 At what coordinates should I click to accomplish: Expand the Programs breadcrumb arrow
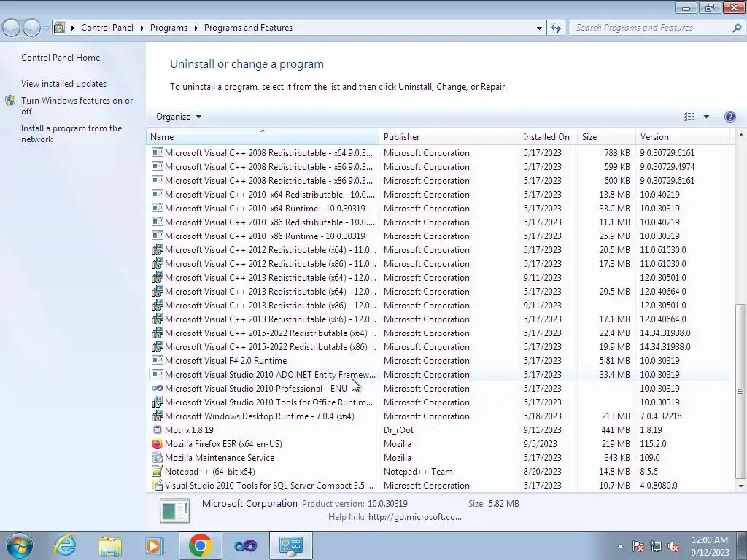[196, 28]
